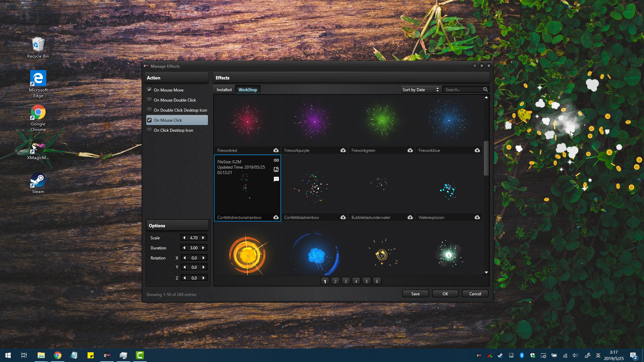Viewport: 644px width, 362px height.
Task: Enable On Double Click Desktop Icon
Action: point(149,110)
